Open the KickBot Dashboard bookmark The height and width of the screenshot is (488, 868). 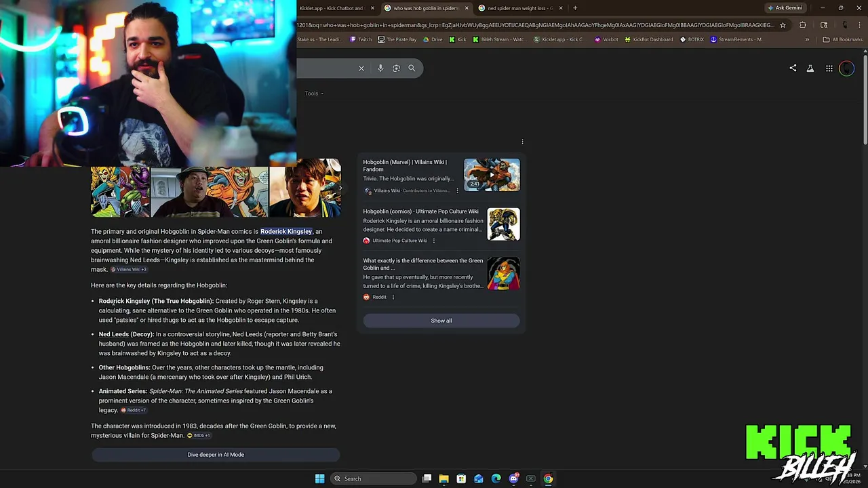[649, 39]
